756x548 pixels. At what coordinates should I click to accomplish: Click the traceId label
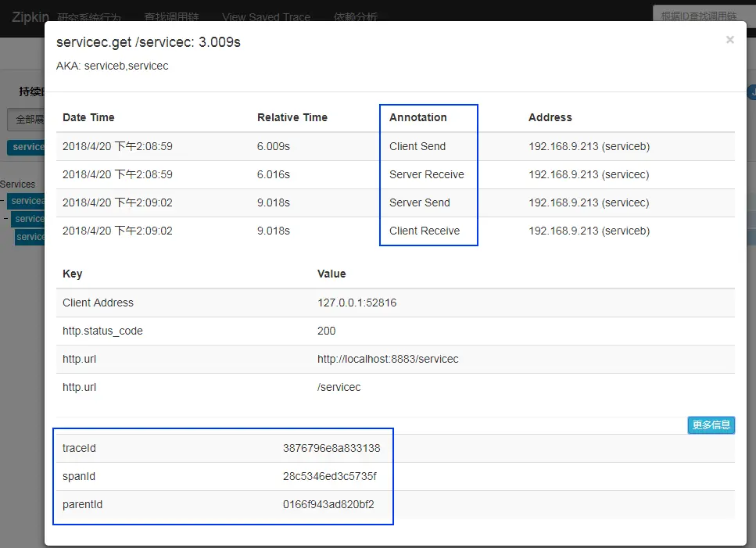coord(79,448)
